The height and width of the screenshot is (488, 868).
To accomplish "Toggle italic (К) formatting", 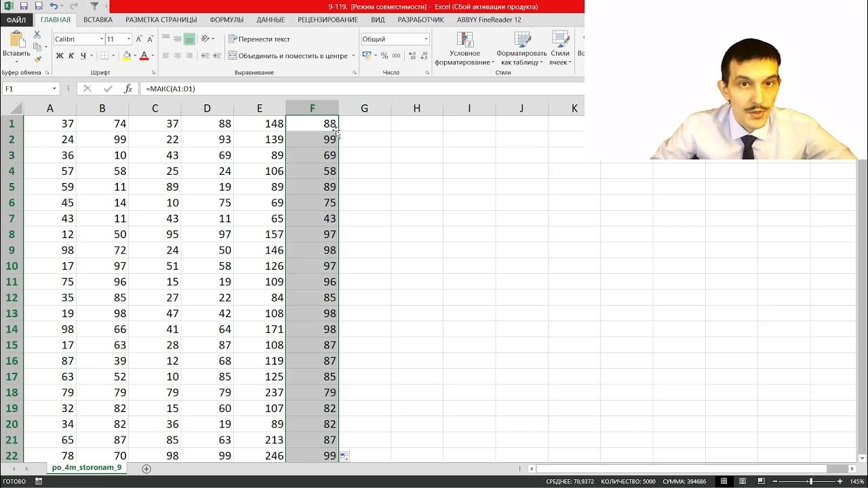I will (71, 56).
